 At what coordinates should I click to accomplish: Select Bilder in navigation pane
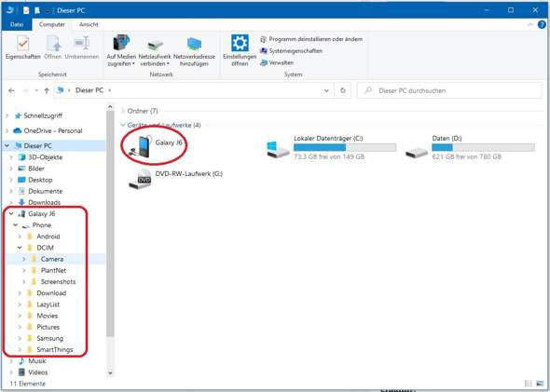[36, 169]
